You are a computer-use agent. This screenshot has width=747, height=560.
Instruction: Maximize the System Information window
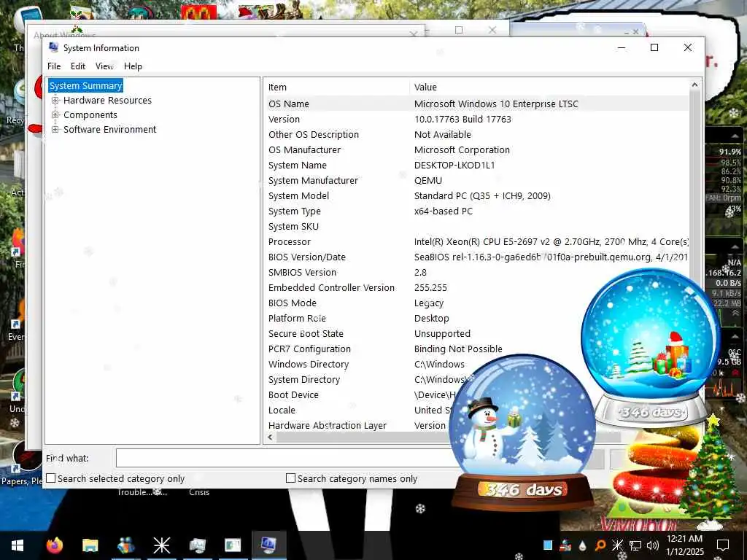654,47
